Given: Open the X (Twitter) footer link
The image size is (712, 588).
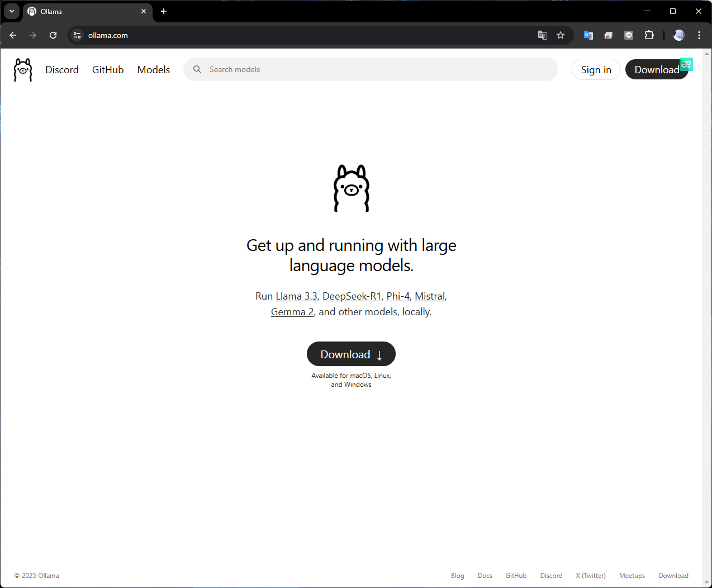Looking at the screenshot, I should [591, 576].
